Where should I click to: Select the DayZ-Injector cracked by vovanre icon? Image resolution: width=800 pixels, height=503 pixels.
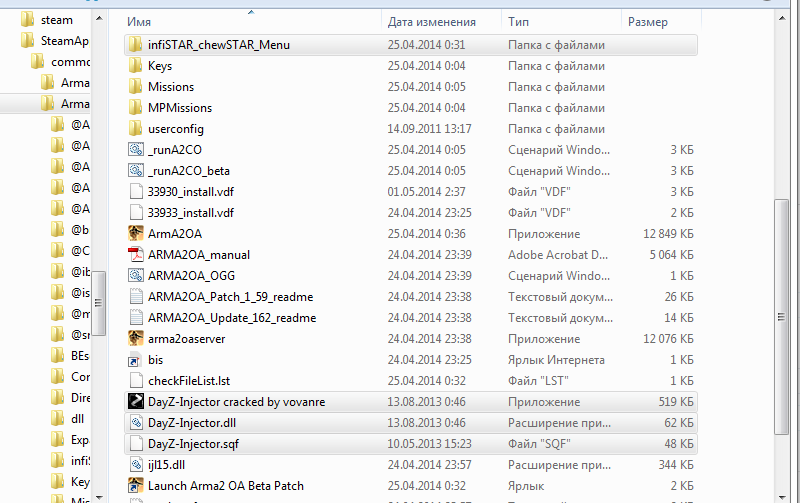pos(136,401)
